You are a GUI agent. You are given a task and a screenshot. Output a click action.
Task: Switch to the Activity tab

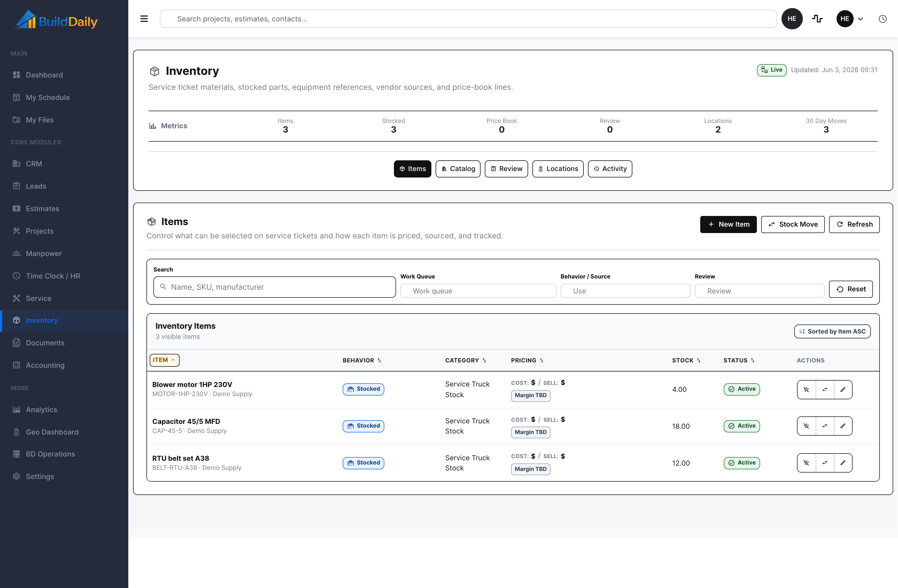pyautogui.click(x=610, y=169)
